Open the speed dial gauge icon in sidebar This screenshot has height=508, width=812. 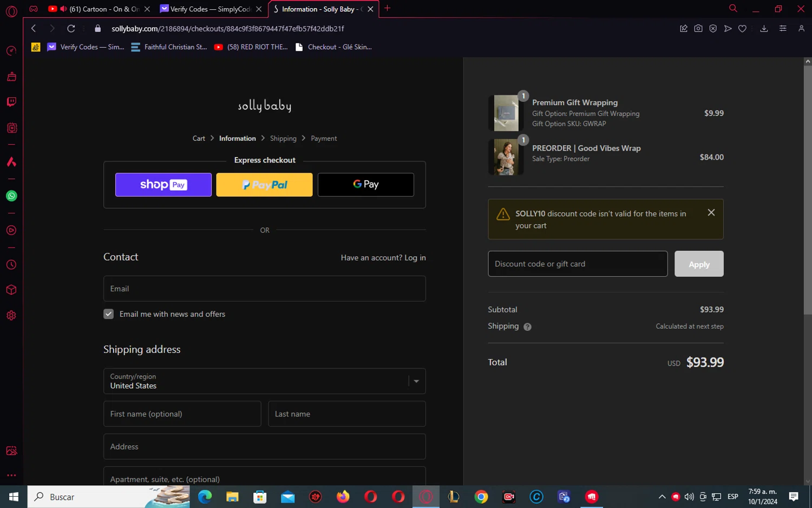pyautogui.click(x=11, y=51)
